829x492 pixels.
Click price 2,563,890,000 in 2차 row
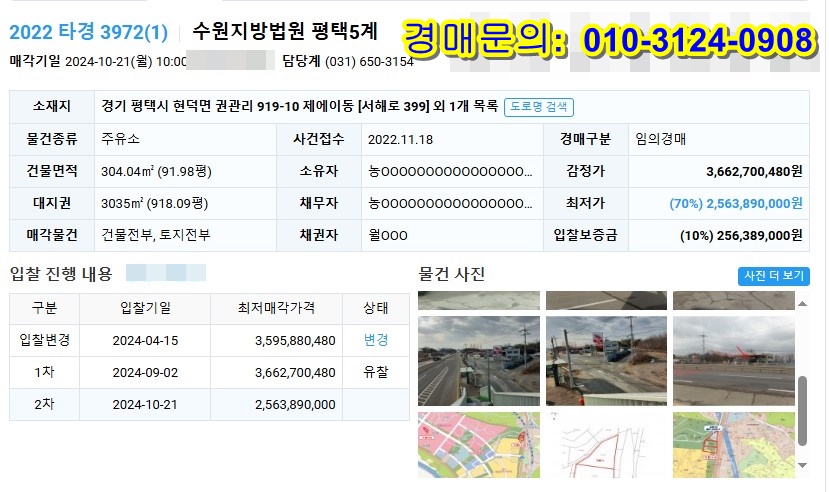(295, 405)
